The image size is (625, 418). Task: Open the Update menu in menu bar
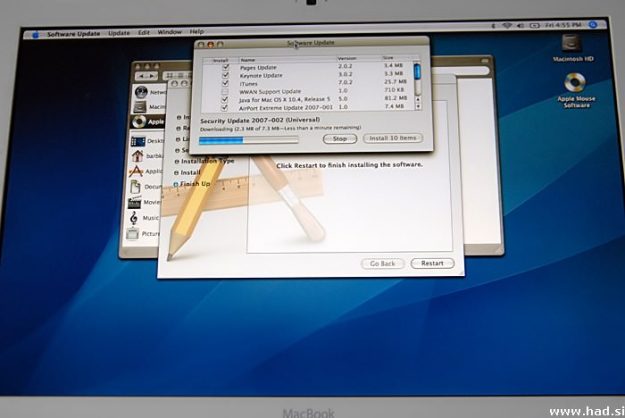tap(119, 32)
